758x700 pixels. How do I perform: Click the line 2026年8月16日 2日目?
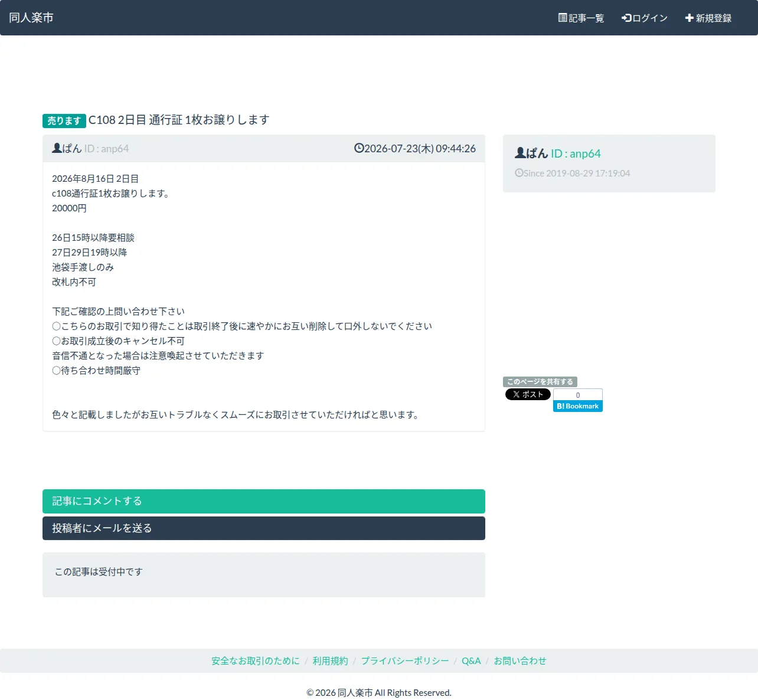point(96,179)
